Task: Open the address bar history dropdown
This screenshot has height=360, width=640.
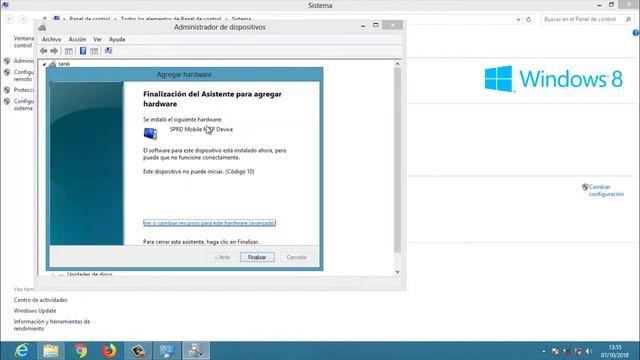Action: pyautogui.click(x=518, y=19)
